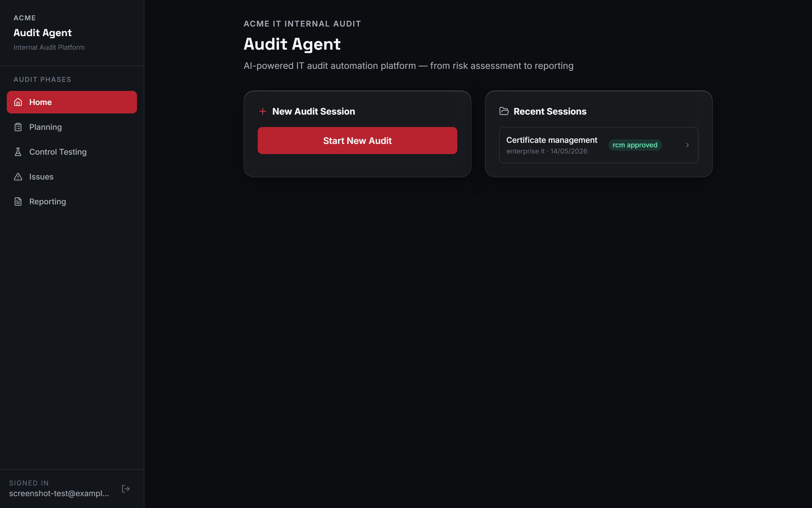Click the Recent Sessions heading
The height and width of the screenshot is (508, 812).
click(x=550, y=111)
